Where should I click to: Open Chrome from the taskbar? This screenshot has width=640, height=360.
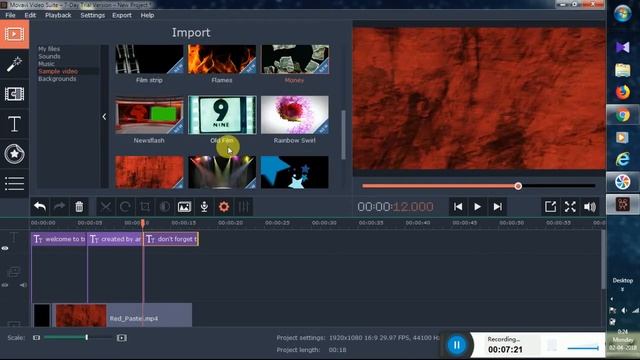pos(622,116)
